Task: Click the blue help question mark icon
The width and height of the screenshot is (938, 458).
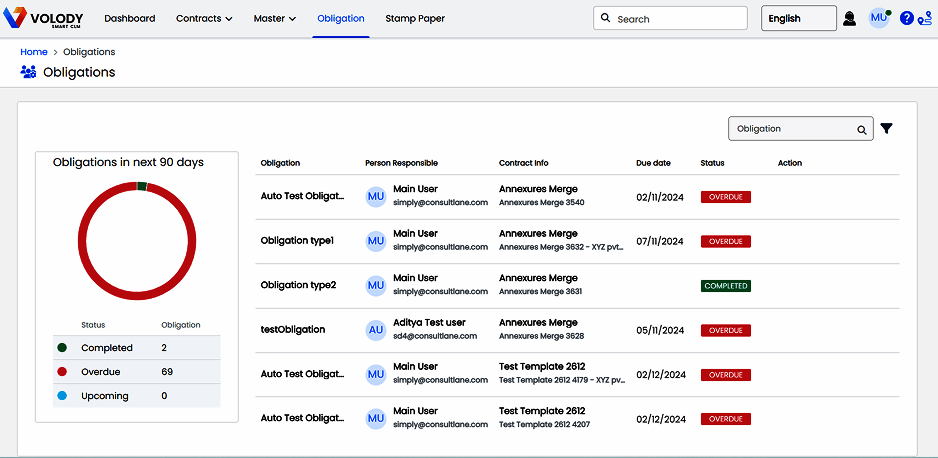Action: pyautogui.click(x=906, y=18)
